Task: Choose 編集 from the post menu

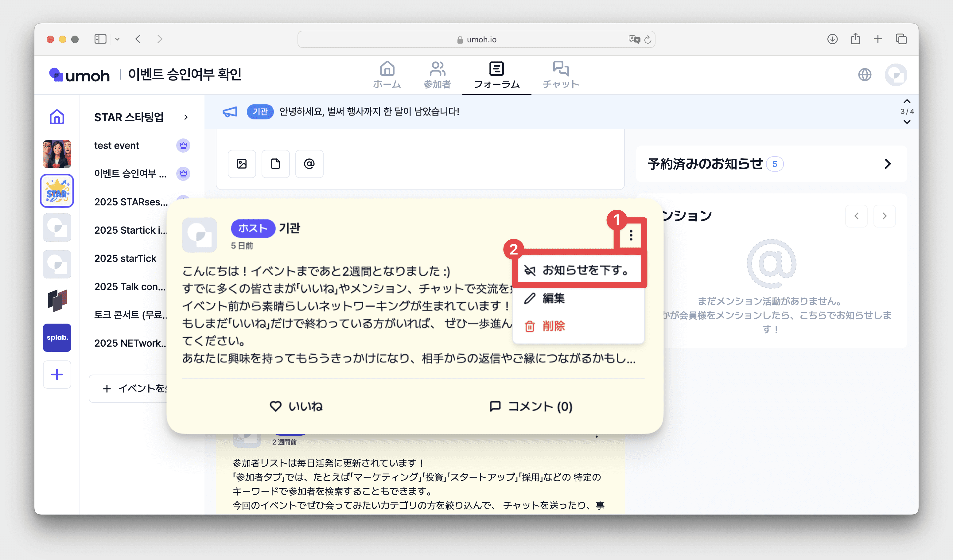Action: click(x=553, y=298)
